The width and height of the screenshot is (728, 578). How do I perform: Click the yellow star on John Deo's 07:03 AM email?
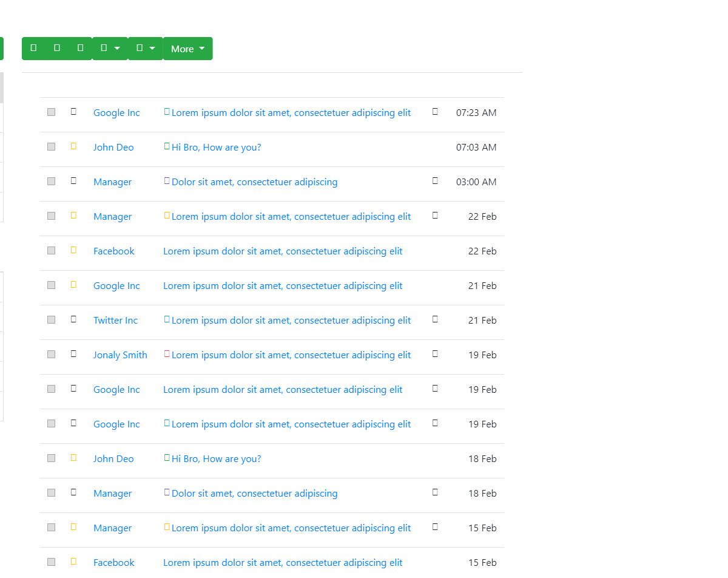click(x=73, y=146)
